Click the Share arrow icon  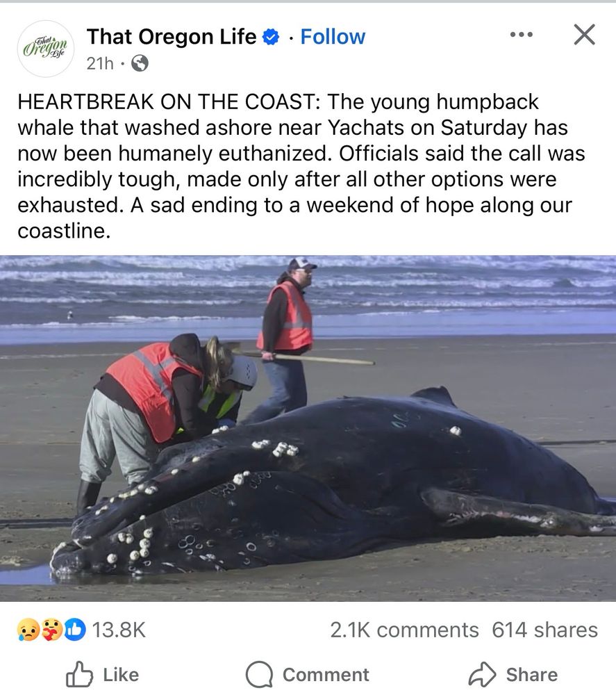coord(482,675)
